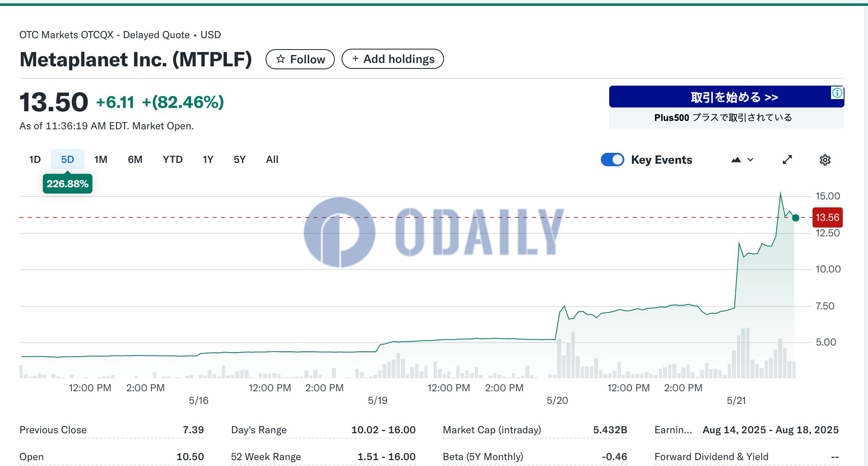
Task: Open the chart type dropdown chevron
Action: coord(751,160)
